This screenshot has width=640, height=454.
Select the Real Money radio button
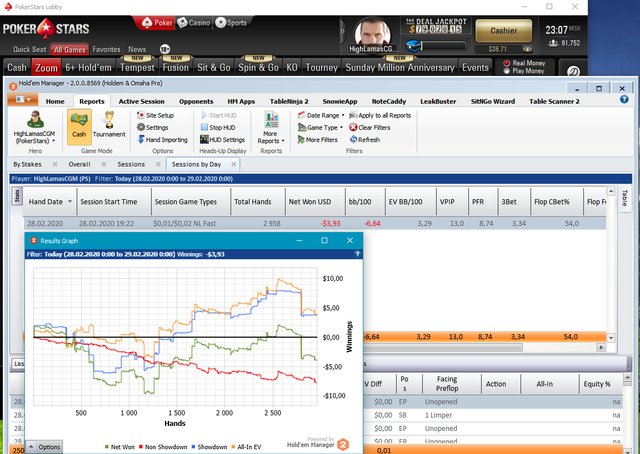pyautogui.click(x=507, y=63)
